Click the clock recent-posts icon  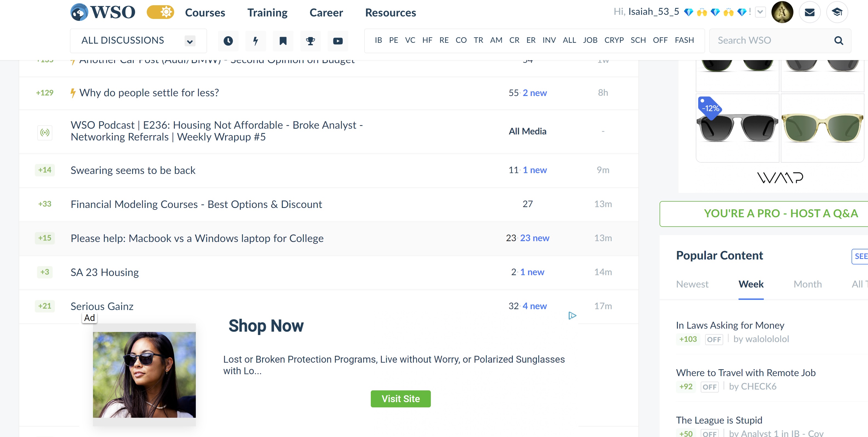pyautogui.click(x=228, y=41)
